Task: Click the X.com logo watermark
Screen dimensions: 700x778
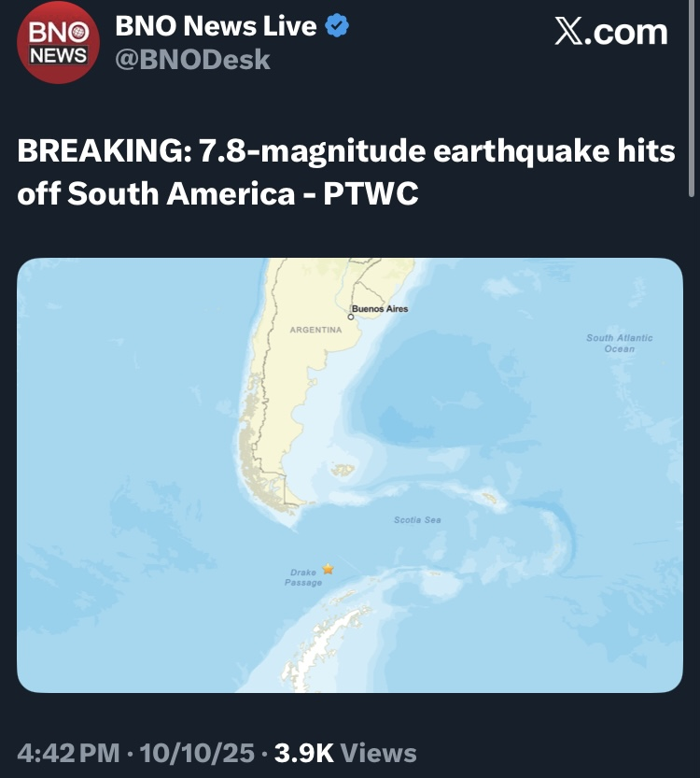Action: (x=611, y=33)
